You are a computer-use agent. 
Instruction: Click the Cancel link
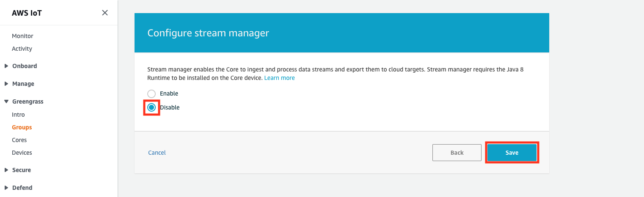(x=157, y=153)
